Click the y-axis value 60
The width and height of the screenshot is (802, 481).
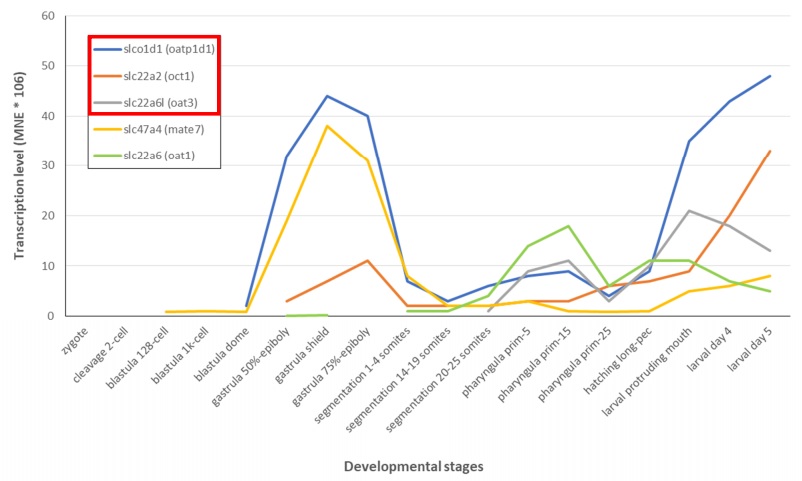click(x=47, y=17)
